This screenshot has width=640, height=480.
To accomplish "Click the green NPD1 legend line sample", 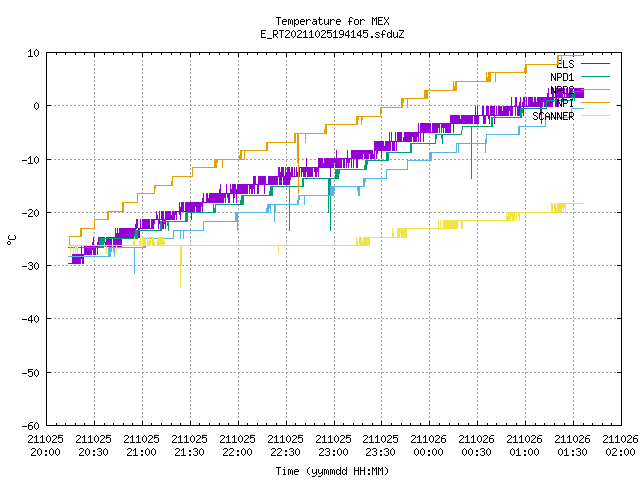I will (x=595, y=76).
